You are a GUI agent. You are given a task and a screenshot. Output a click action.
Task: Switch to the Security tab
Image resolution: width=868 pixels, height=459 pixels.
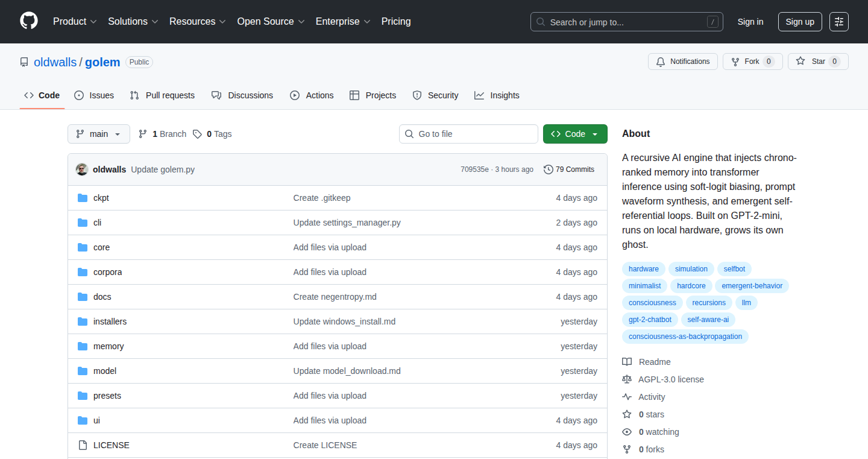pyautogui.click(x=435, y=95)
